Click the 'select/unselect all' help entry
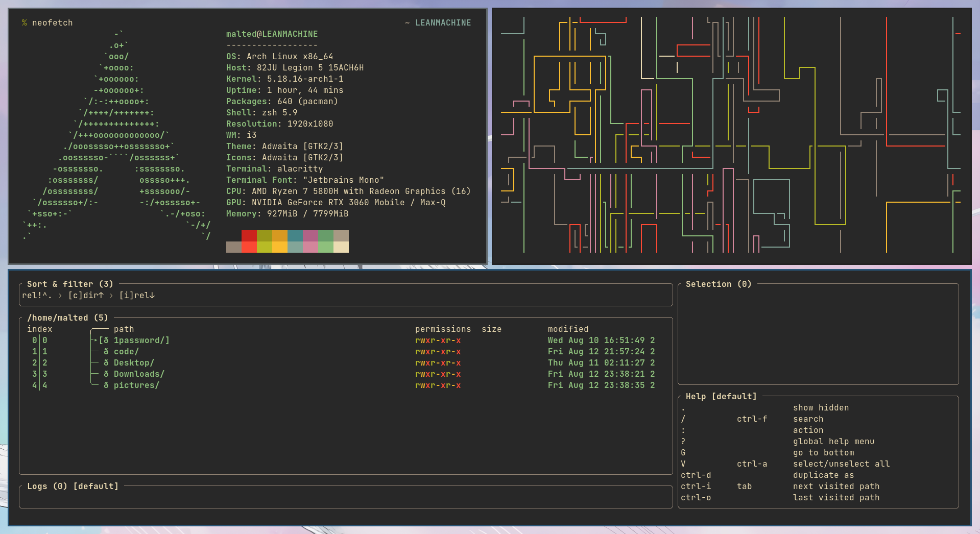 (x=841, y=464)
